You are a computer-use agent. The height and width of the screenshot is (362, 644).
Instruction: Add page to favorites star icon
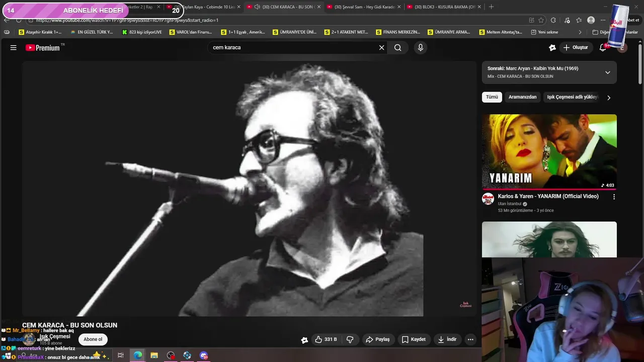click(x=541, y=20)
